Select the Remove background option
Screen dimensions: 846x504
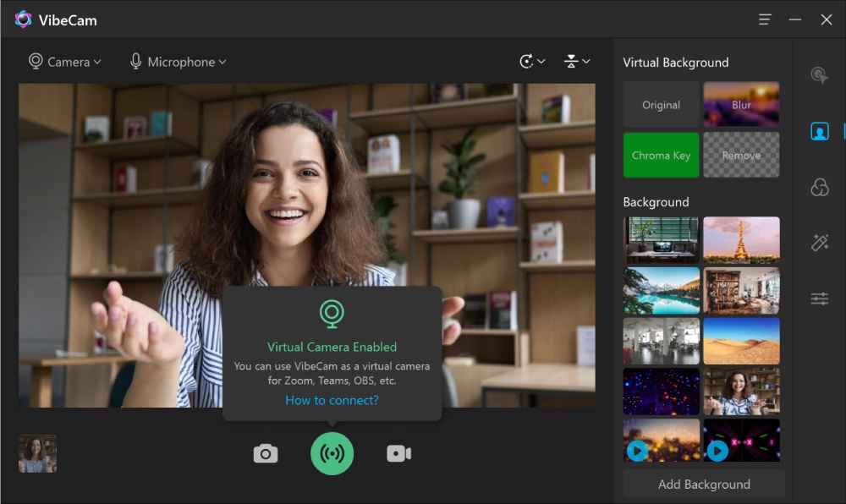click(x=741, y=155)
